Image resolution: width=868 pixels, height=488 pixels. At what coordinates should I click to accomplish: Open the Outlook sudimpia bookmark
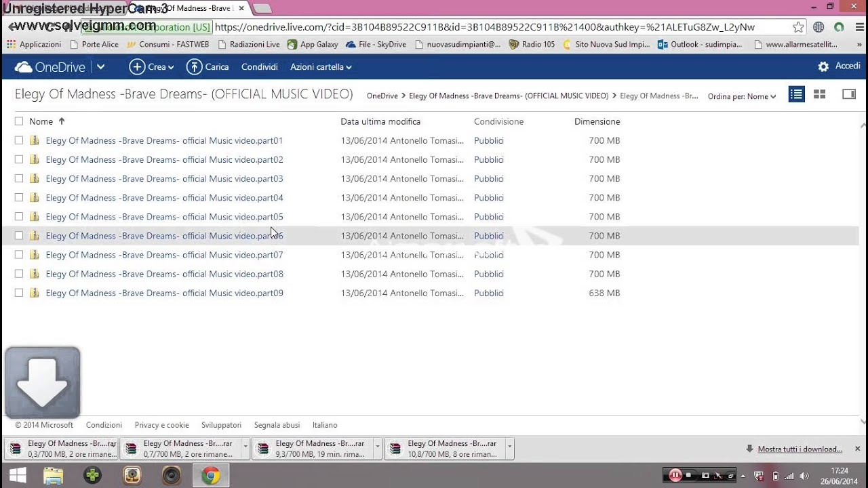tap(700, 44)
